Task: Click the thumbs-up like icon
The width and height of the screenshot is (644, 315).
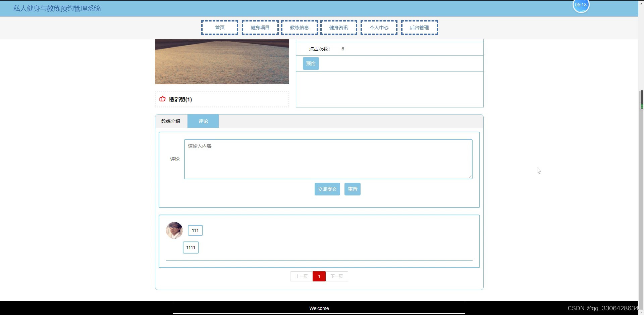Action: tap(162, 99)
